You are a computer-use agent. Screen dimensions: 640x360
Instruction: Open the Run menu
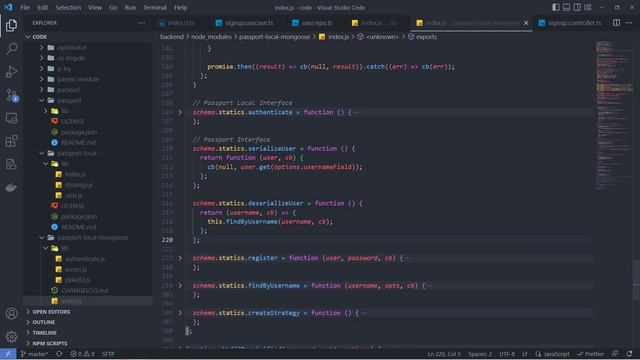coord(130,7)
